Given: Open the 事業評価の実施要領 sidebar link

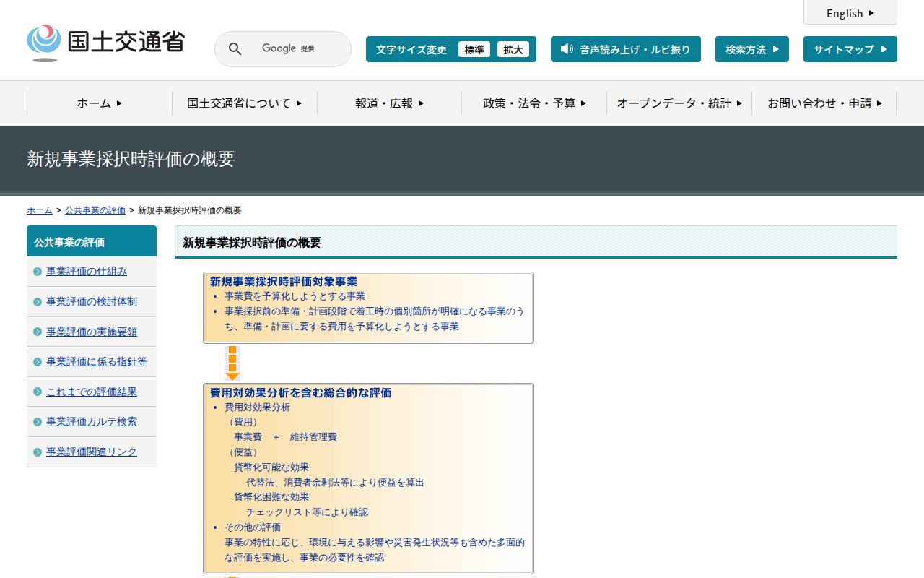Looking at the screenshot, I should click(x=92, y=332).
